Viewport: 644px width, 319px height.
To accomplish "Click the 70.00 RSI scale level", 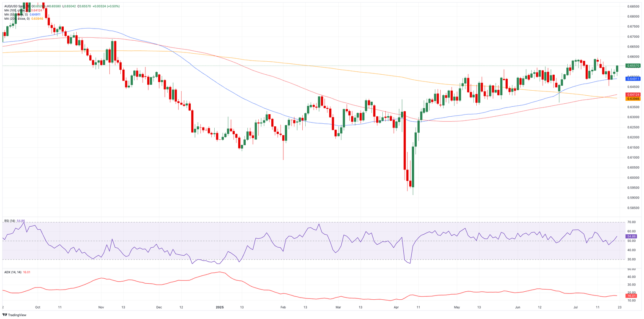I will point(632,222).
